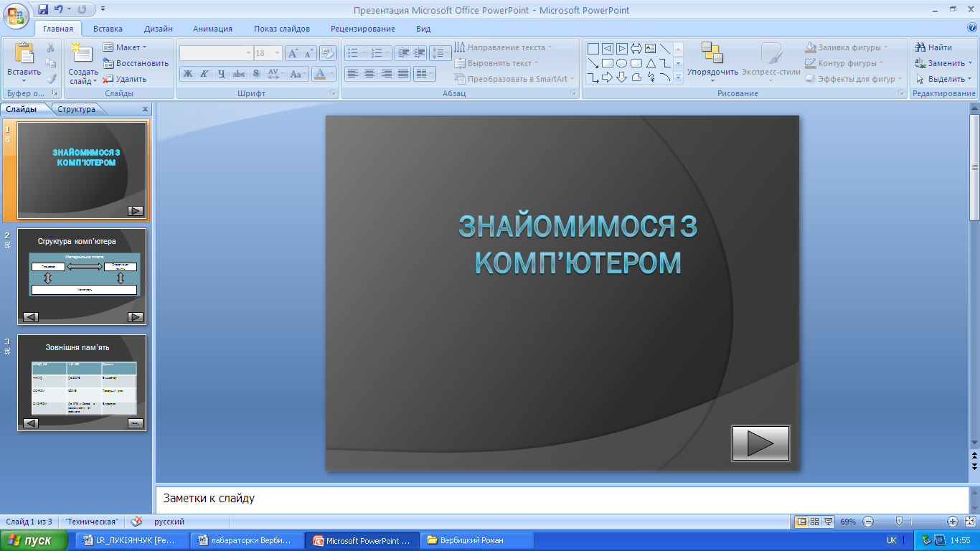Click the zoom slider handle
980x551 pixels.
click(899, 522)
